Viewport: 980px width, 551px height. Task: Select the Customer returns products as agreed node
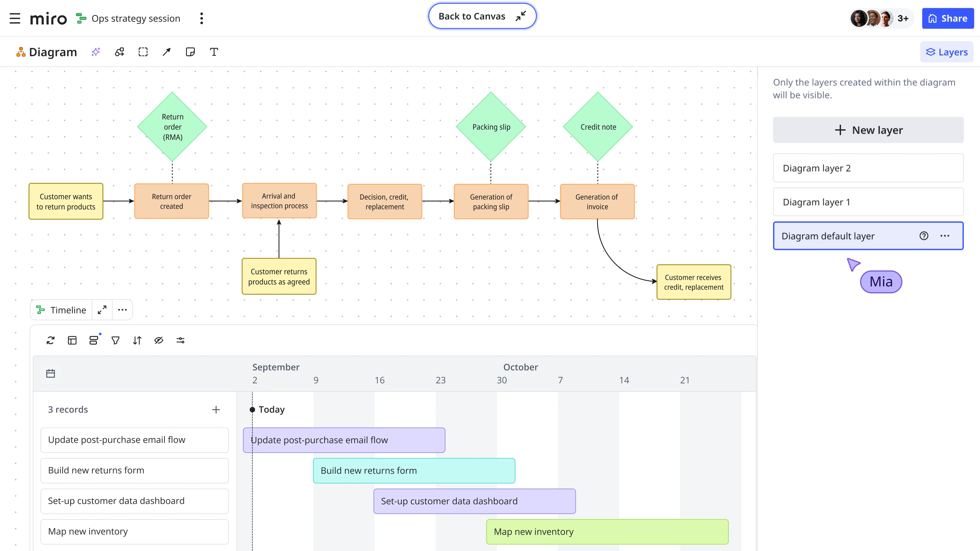279,277
